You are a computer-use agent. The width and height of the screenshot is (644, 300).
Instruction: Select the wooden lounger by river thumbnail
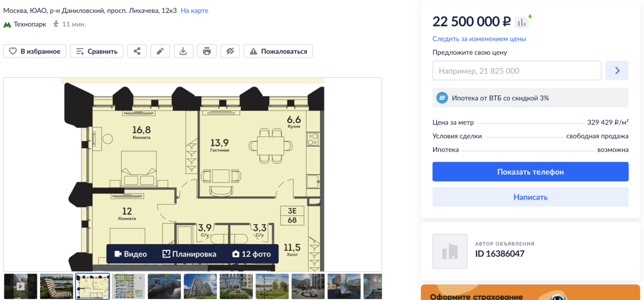56,287
